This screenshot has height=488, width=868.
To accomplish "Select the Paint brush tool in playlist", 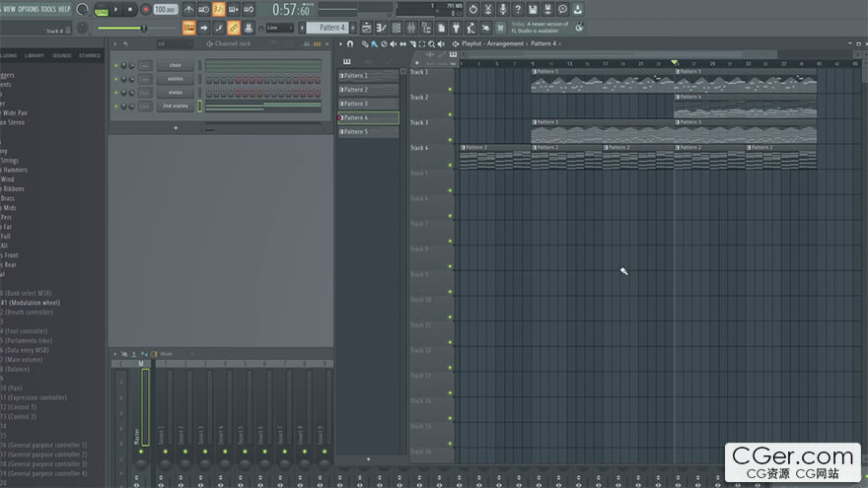I will pos(374,44).
